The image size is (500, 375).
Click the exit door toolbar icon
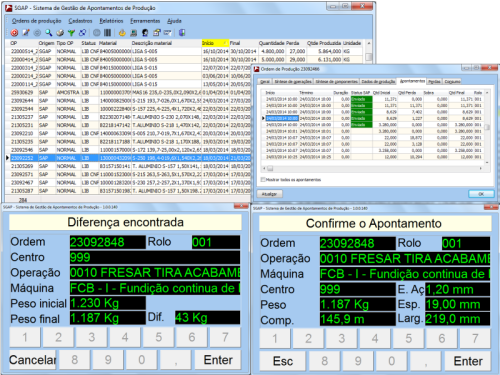click(182, 33)
